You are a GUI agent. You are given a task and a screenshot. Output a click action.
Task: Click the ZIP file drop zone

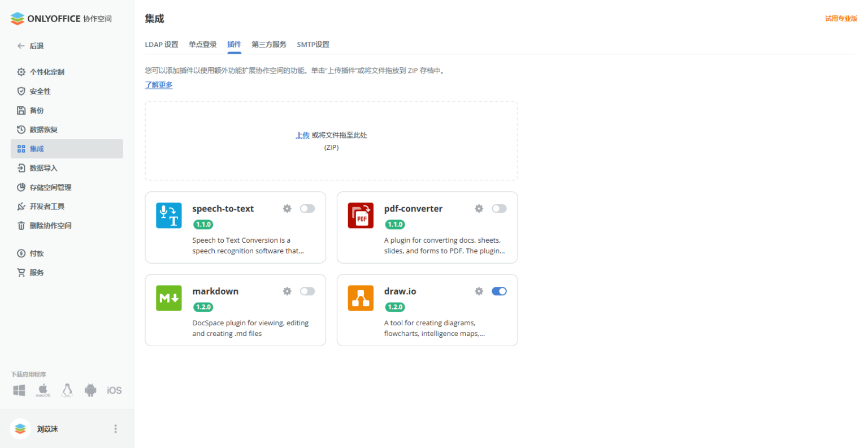pos(331,141)
